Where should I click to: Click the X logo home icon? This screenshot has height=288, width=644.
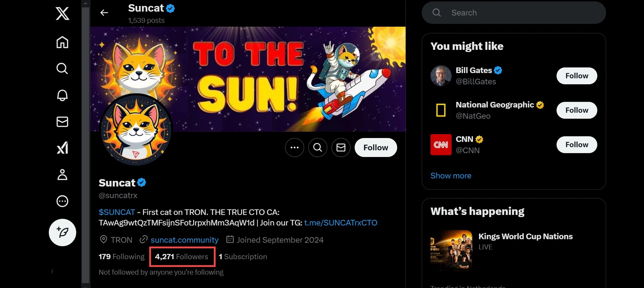63,14
